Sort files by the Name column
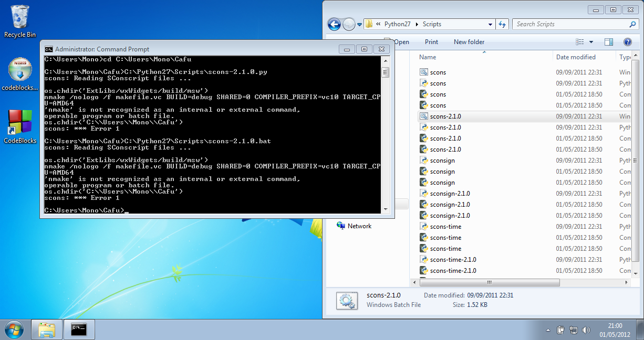Viewport: 644px width, 340px height. tap(428, 57)
